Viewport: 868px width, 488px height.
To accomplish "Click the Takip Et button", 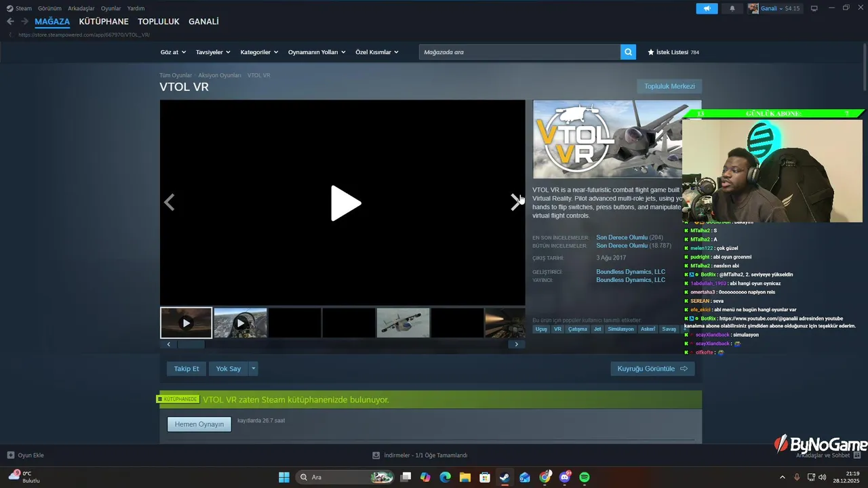I will [x=186, y=369].
